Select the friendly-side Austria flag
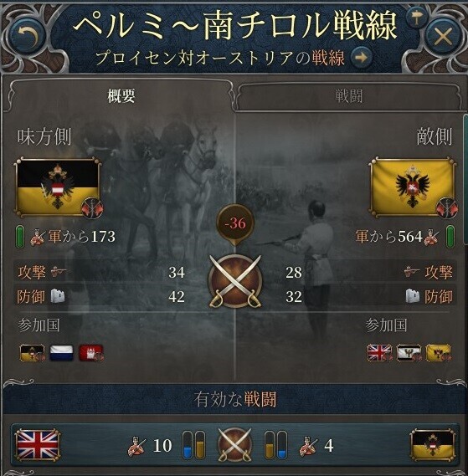 (x=58, y=187)
